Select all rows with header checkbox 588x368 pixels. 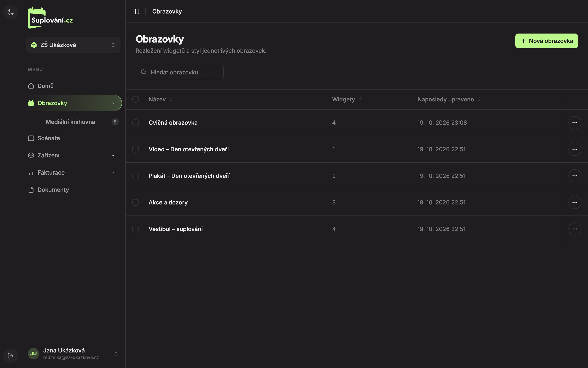[x=136, y=99]
